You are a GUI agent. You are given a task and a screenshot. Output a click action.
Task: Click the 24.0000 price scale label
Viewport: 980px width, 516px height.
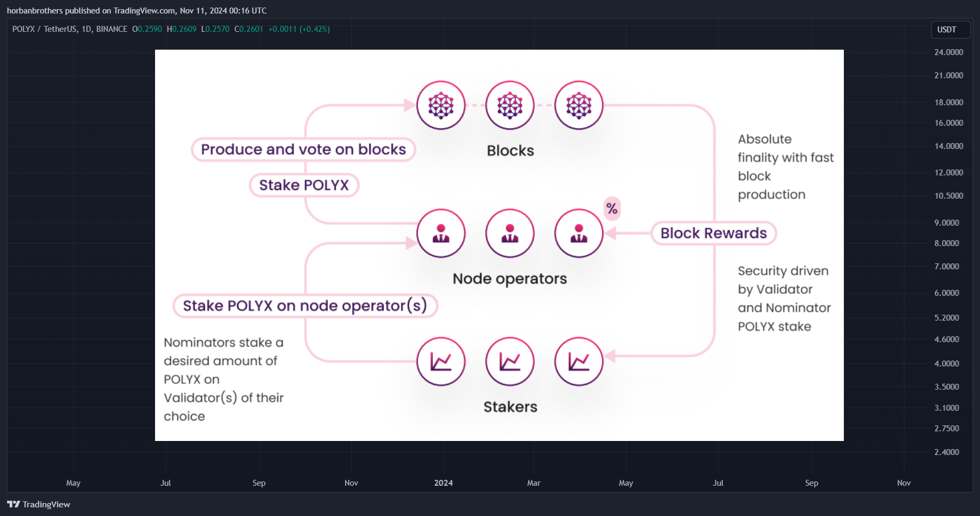(x=949, y=52)
